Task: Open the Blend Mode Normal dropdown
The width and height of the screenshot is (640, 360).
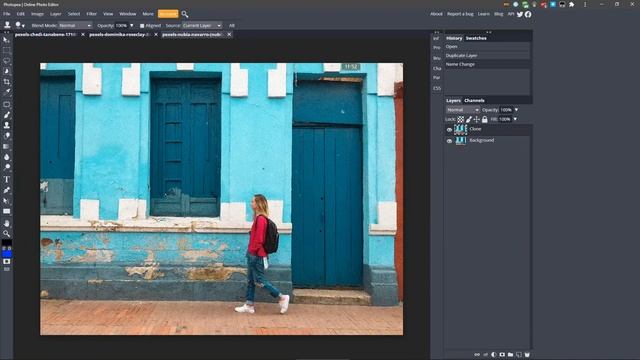Action: pos(75,25)
